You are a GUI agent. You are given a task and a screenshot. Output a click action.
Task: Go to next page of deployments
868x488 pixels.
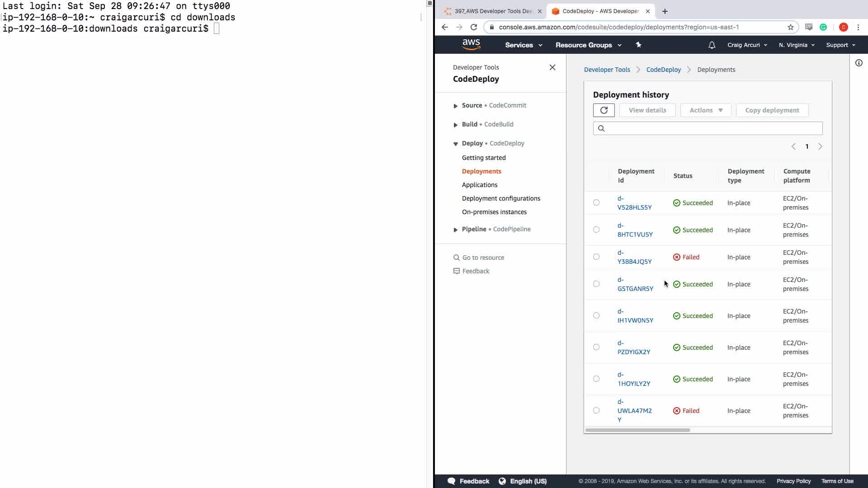[820, 146]
